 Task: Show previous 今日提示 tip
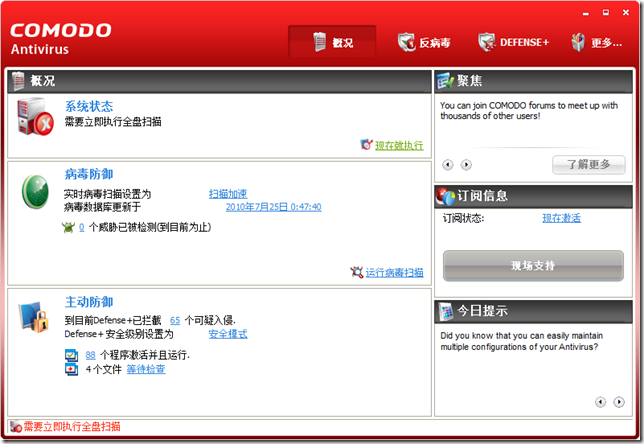600,402
